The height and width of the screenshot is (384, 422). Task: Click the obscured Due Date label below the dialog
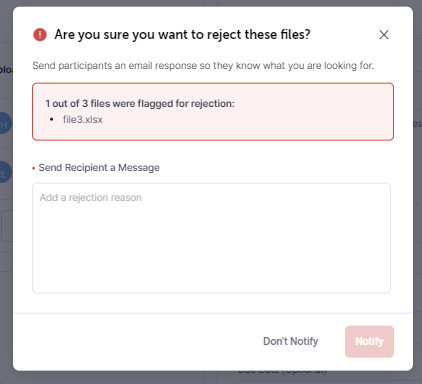tap(282, 371)
